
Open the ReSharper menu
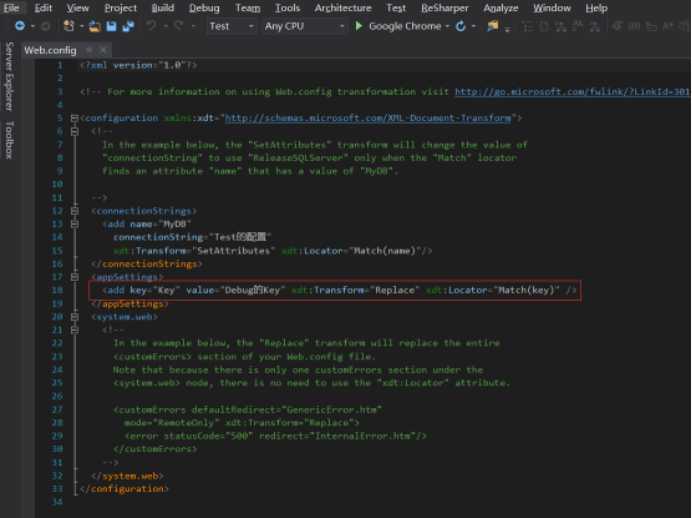(444, 8)
